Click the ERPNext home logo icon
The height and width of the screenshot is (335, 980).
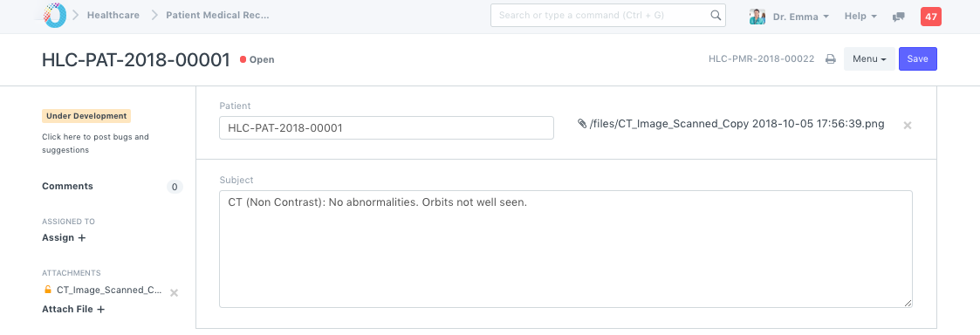(x=54, y=15)
